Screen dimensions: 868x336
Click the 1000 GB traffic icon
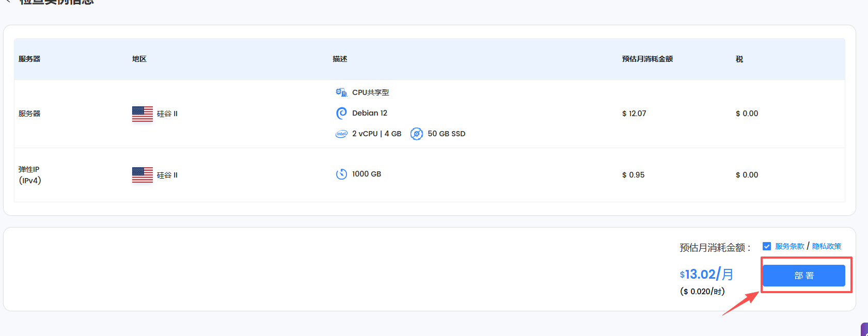341,174
